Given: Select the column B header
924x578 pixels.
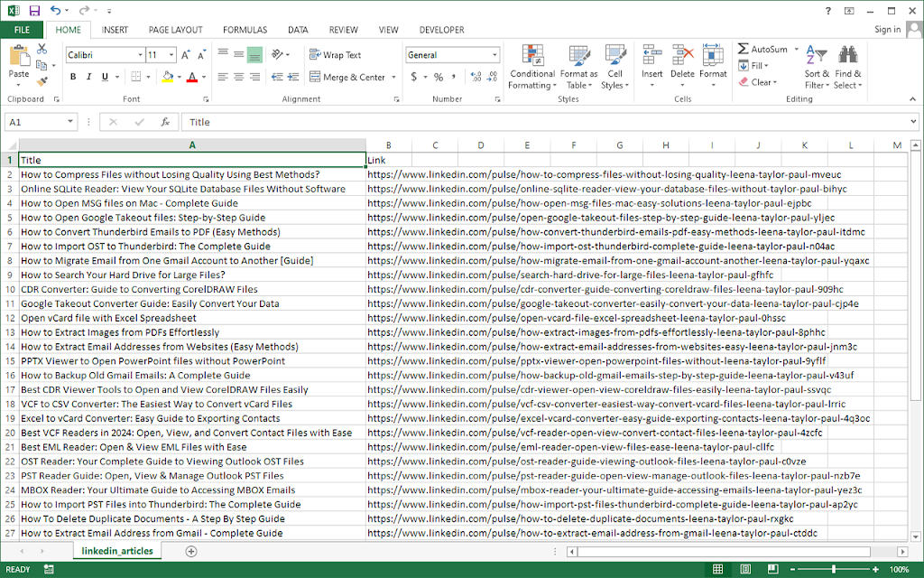Looking at the screenshot, I should tap(388, 145).
